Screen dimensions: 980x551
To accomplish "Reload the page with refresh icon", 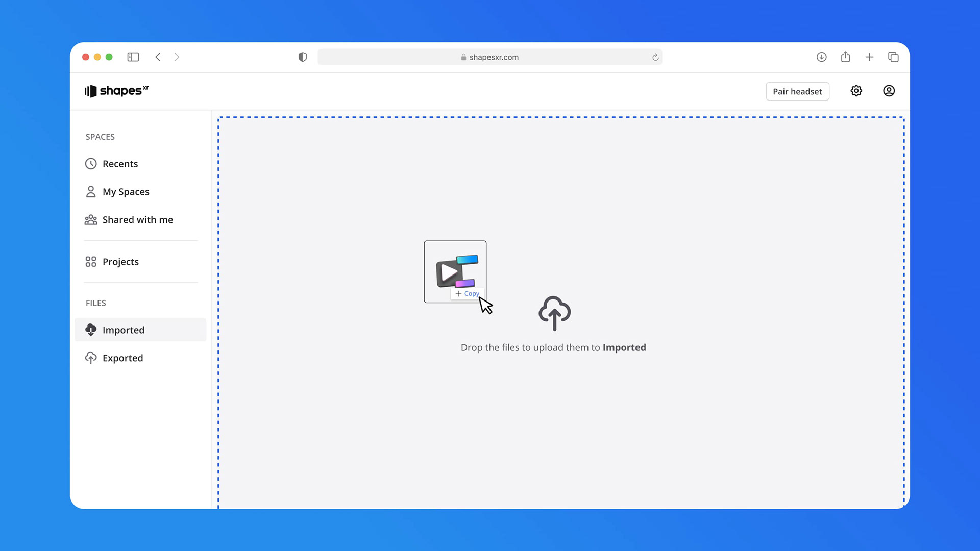I will [x=655, y=58].
